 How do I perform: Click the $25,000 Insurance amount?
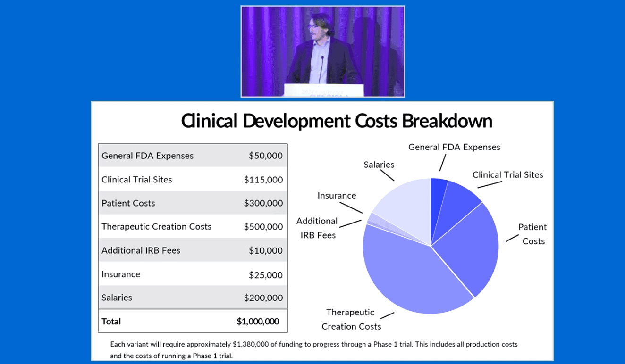pos(265,274)
